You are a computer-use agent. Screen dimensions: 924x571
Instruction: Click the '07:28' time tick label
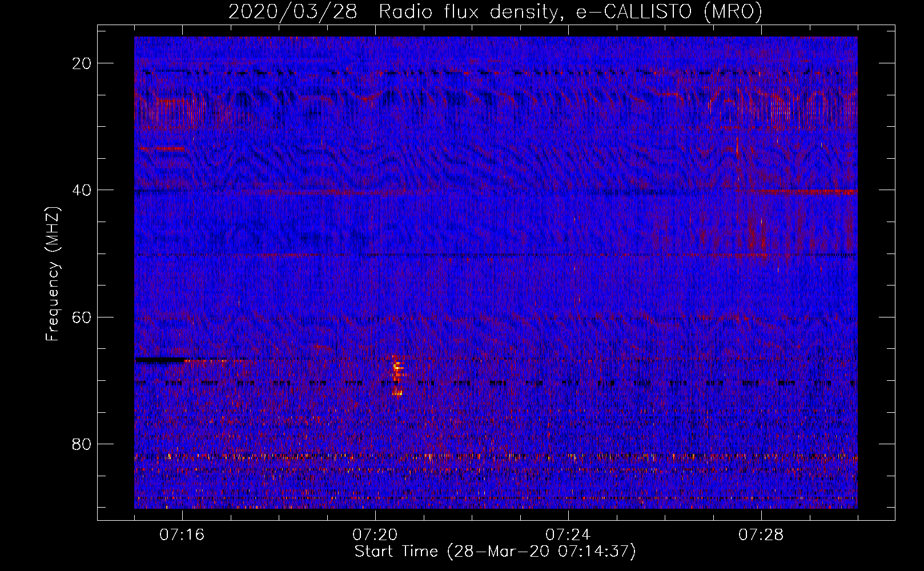[761, 535]
